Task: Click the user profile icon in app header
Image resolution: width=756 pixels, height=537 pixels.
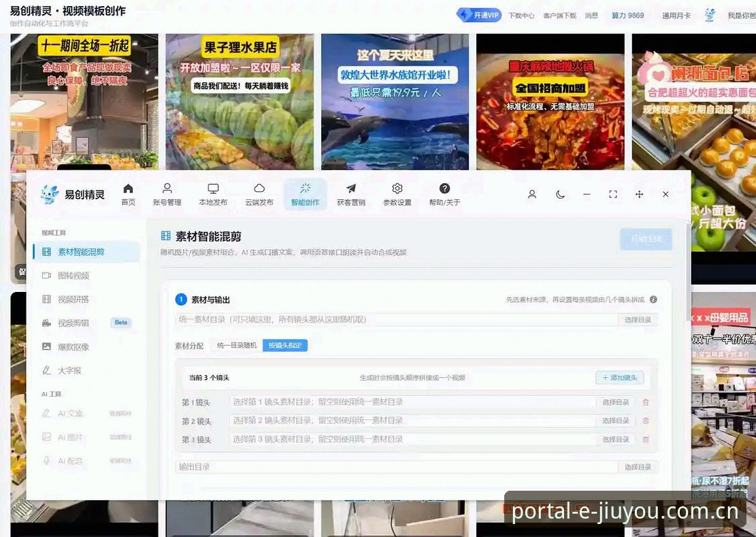Action: (532, 194)
